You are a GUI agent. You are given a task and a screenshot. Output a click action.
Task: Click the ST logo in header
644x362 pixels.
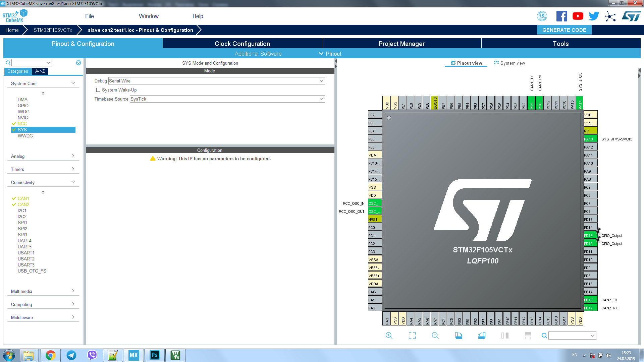click(x=631, y=16)
